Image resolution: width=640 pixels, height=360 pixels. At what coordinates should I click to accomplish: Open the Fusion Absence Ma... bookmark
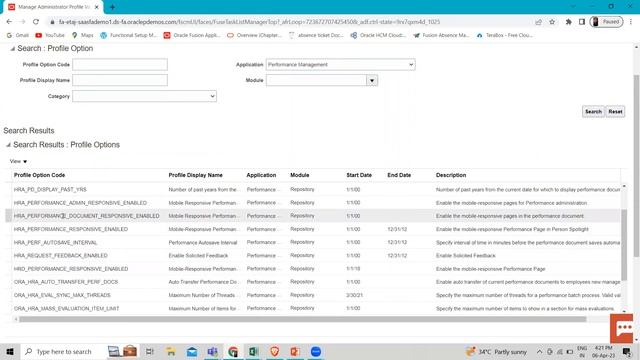click(x=441, y=36)
